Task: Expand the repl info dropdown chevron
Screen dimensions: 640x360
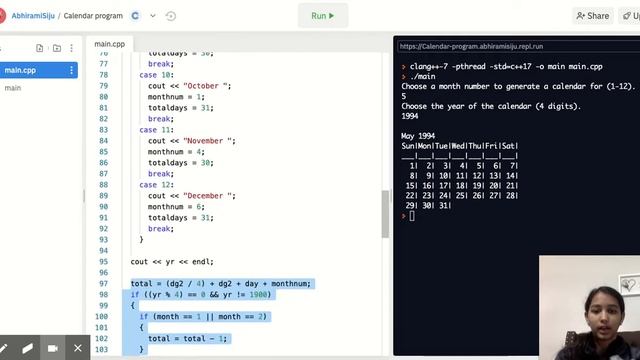Action: click(153, 16)
